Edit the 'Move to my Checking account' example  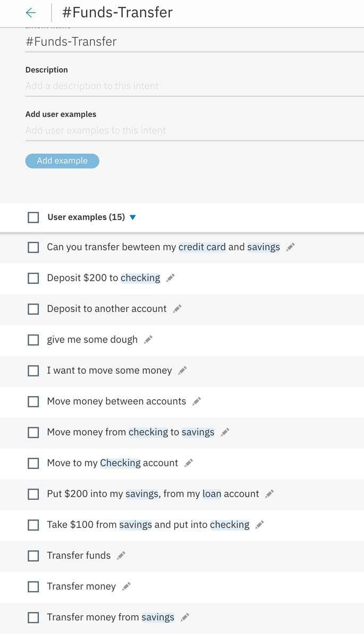coord(189,463)
